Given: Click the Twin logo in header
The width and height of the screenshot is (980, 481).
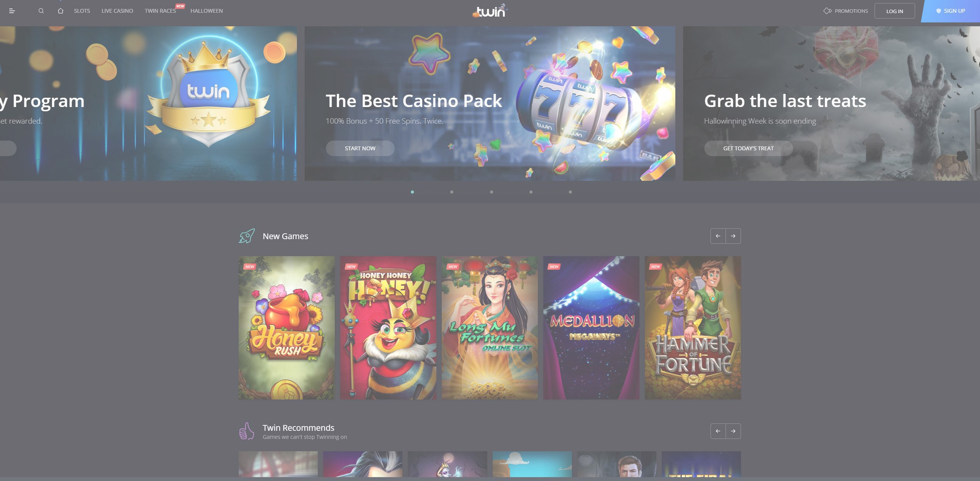Looking at the screenshot, I should pos(490,11).
